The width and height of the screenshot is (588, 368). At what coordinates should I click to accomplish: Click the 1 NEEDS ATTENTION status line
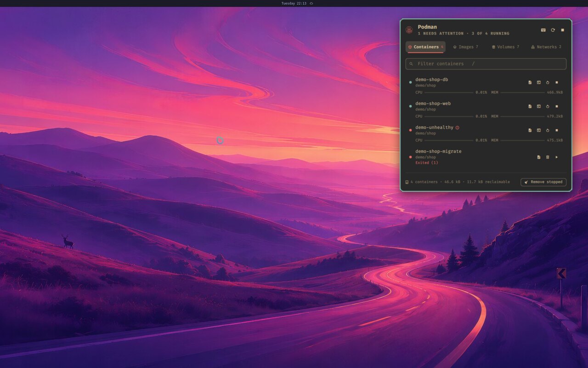pos(464,34)
